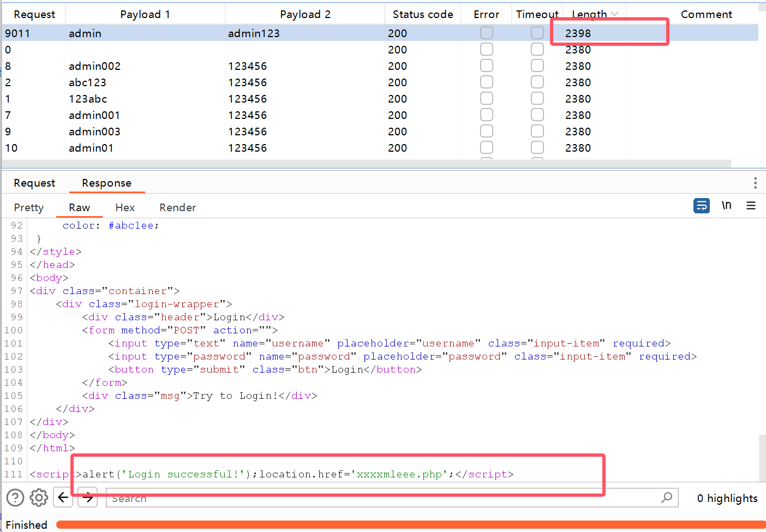Sort results by Payload 1 header

coord(145,14)
